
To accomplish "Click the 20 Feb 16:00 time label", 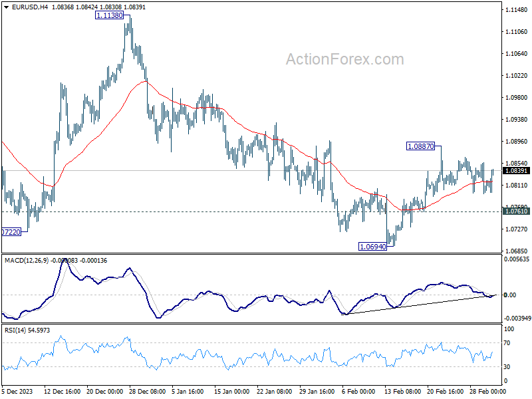I will 445,391.
